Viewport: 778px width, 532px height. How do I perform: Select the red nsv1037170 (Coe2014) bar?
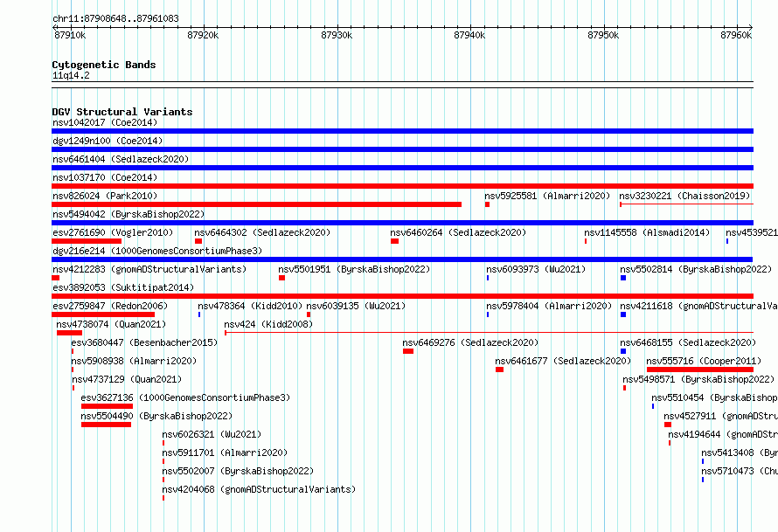[x=402, y=186]
